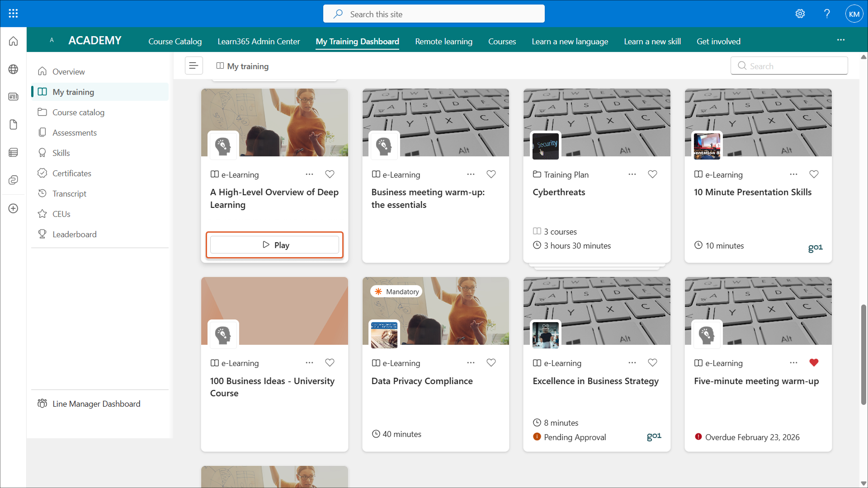Viewport: 868px width, 488px height.
Task: Open the lists icon in left rail
Action: tap(14, 152)
